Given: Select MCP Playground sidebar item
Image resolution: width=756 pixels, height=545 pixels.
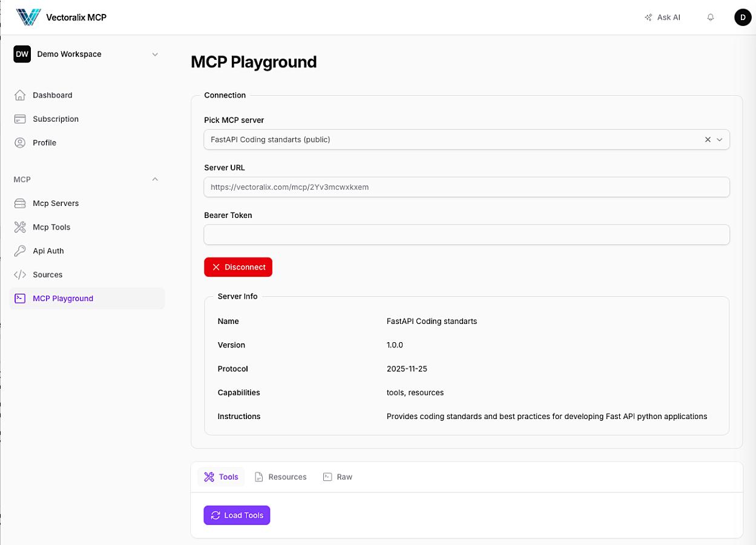Looking at the screenshot, I should point(87,299).
